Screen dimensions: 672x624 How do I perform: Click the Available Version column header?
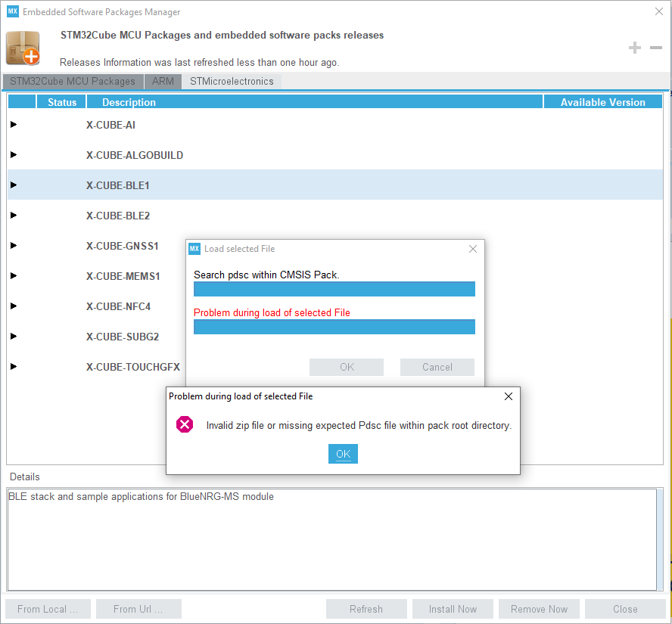point(603,102)
